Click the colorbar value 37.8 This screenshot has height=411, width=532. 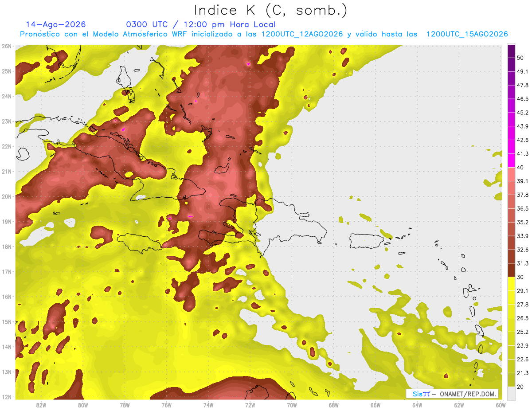(523, 195)
